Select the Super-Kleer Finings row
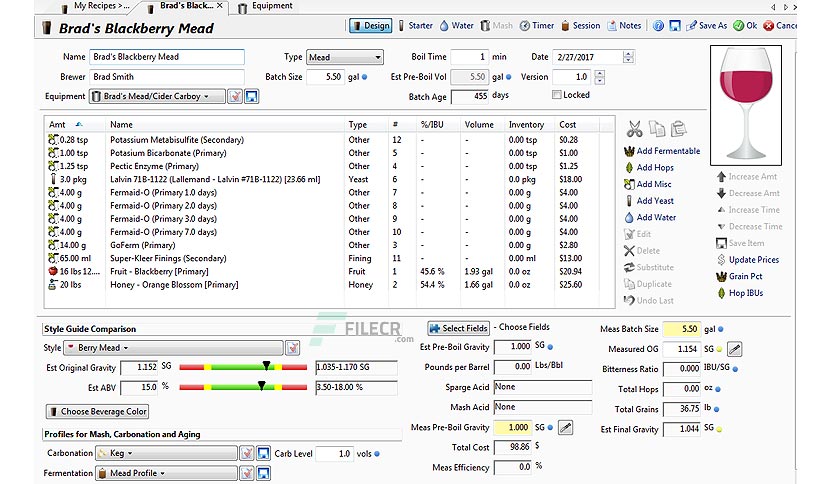The width and height of the screenshot is (836, 484). pos(329,258)
